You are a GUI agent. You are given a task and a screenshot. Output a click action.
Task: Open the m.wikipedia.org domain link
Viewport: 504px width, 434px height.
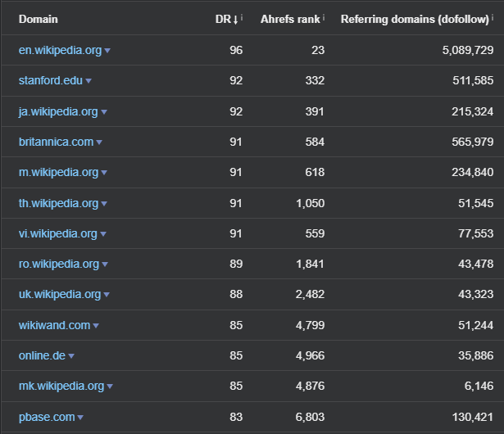(58, 172)
